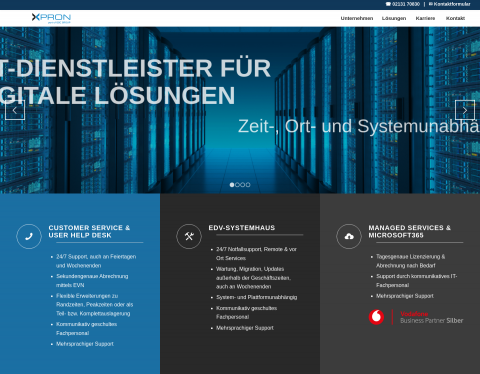
Task: Call the number 02131 70830 link
Action: pyautogui.click(x=406, y=4)
